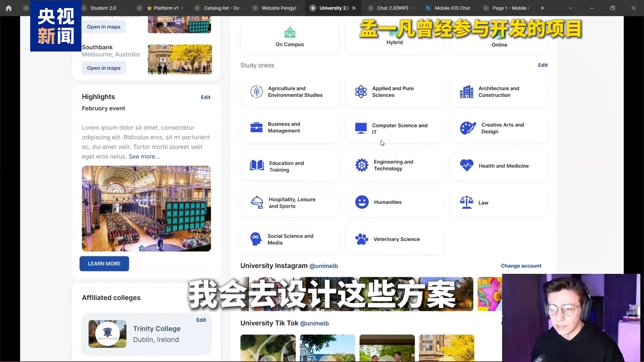
Task: Click the Trinity College logo thumbnail
Action: tap(107, 334)
